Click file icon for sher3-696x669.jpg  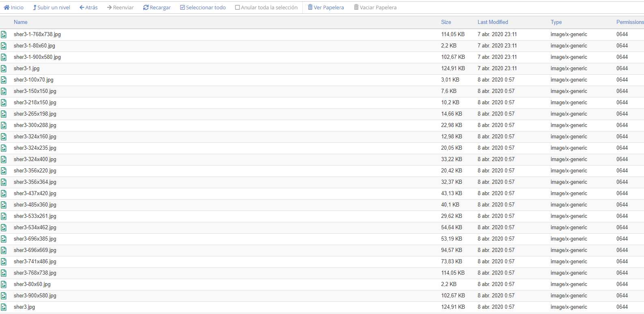[x=4, y=250]
